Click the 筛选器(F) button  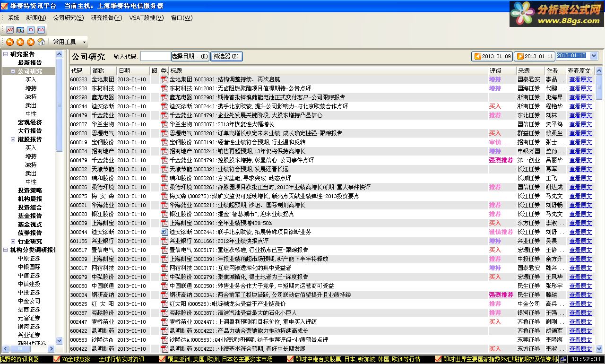pyautogui.click(x=226, y=56)
